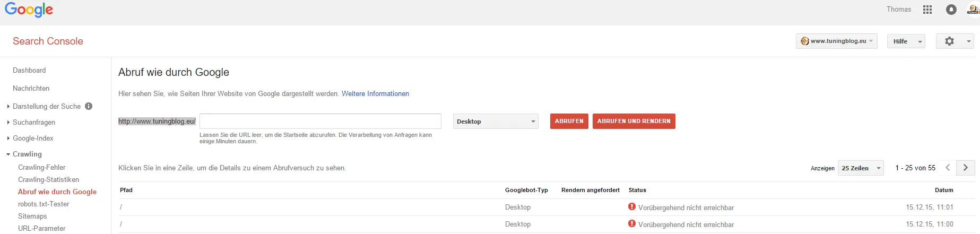Click ABRUFEN UND RENDERN button
980x234 pixels.
pos(634,121)
